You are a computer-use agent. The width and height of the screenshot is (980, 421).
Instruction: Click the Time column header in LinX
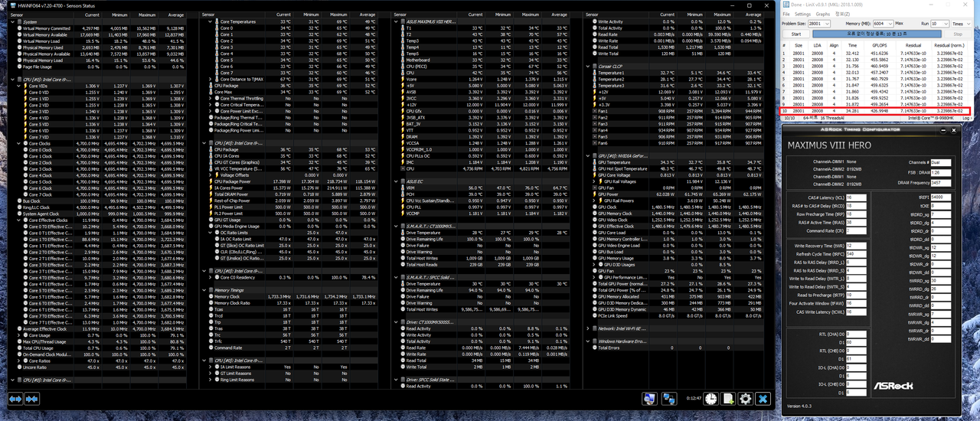coord(852,45)
